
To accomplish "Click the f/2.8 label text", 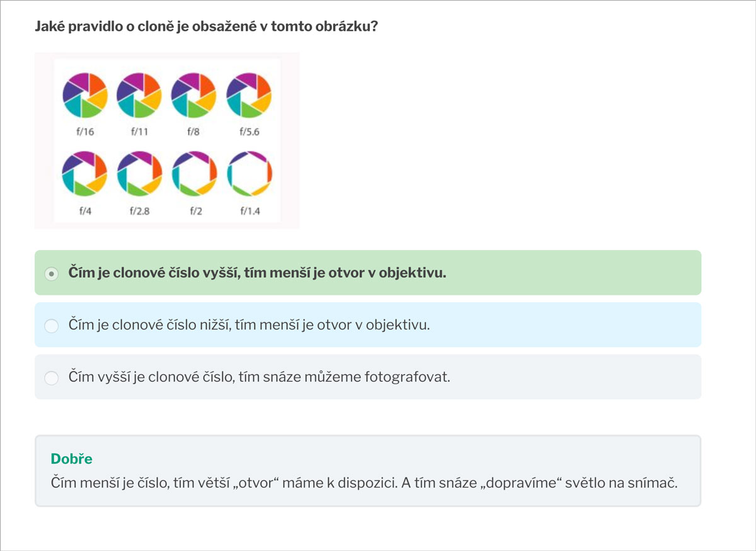I will tap(140, 212).
